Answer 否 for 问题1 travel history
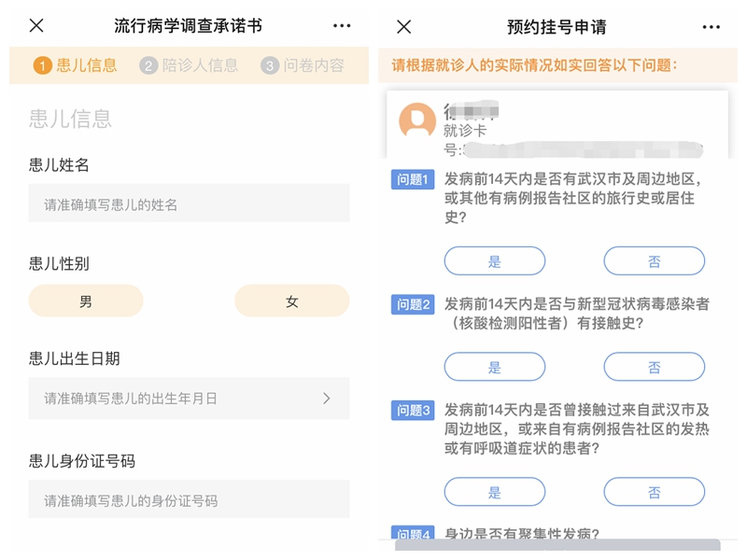Screen dimensions: 747x560 point(654,261)
